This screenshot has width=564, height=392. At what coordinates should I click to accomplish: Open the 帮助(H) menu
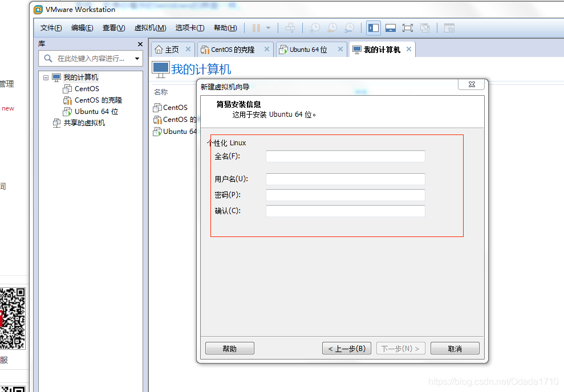click(x=225, y=28)
